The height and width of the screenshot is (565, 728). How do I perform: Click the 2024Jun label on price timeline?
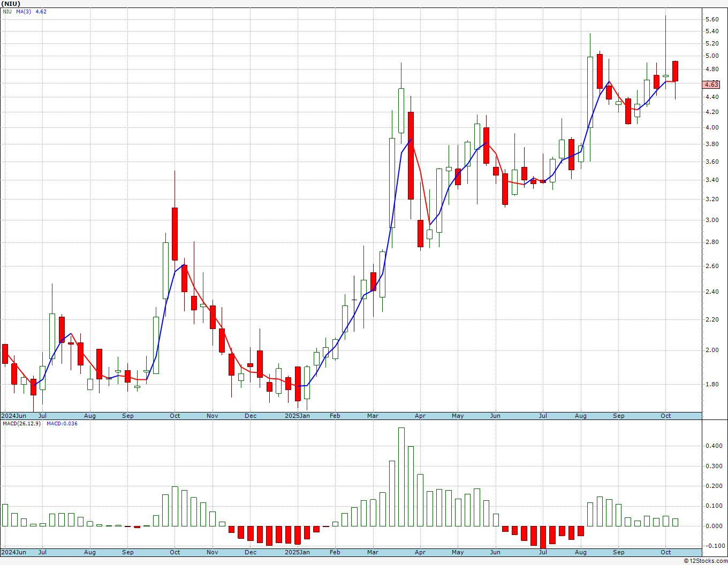[x=13, y=416]
